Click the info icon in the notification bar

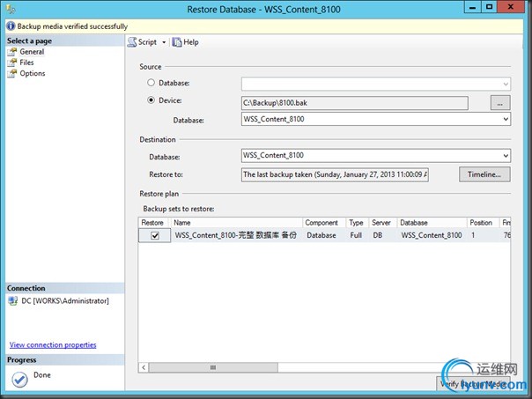point(11,26)
